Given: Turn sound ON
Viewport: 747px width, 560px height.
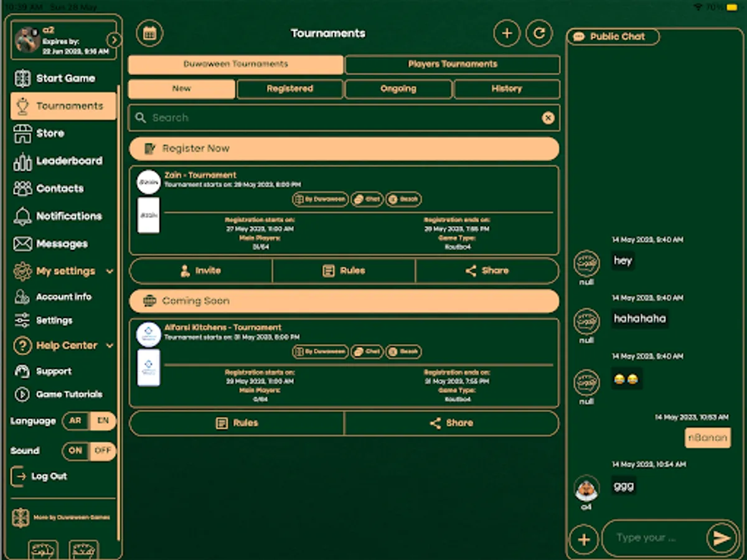Looking at the screenshot, I should tap(75, 450).
